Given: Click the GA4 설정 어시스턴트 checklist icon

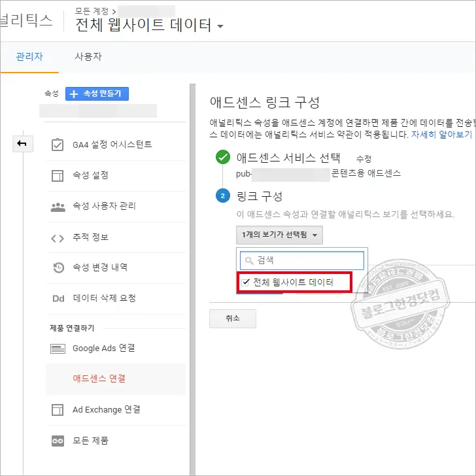Looking at the screenshot, I should click(x=58, y=144).
